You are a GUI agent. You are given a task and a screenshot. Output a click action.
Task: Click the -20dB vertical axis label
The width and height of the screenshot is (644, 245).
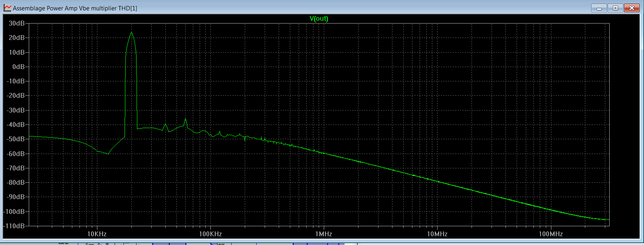pyautogui.click(x=16, y=95)
